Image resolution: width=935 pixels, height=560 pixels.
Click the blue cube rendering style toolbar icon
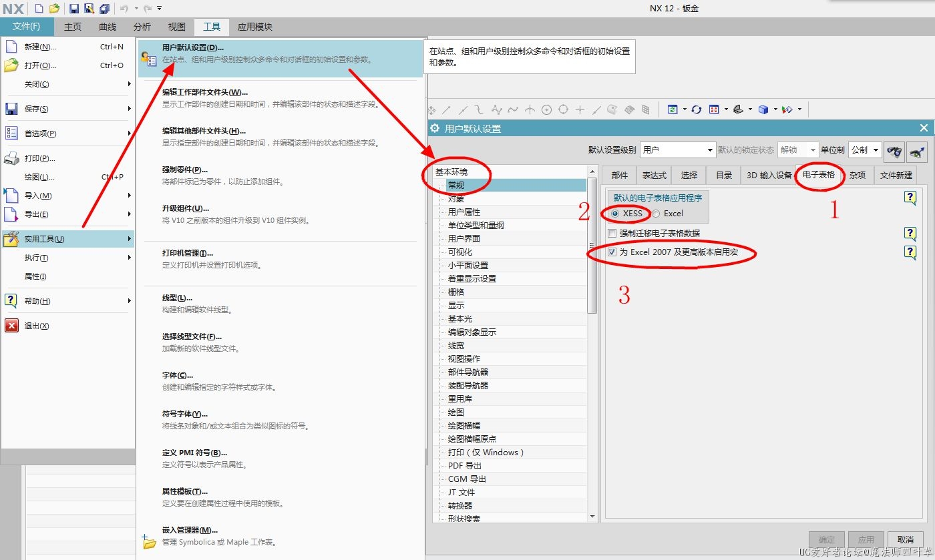tap(763, 109)
